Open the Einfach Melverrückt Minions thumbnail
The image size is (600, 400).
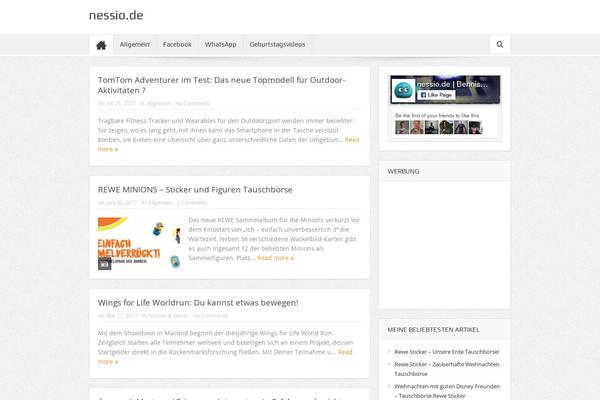tap(139, 243)
